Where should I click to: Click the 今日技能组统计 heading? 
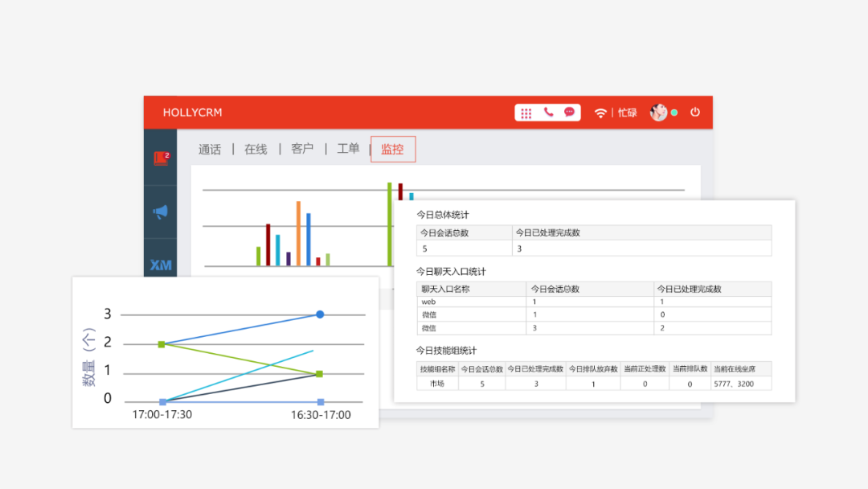[446, 351]
